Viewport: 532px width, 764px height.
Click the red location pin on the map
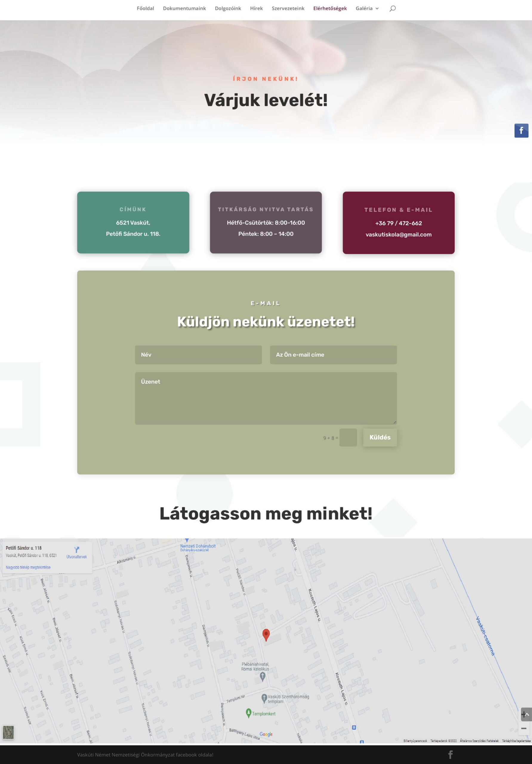tap(266, 634)
